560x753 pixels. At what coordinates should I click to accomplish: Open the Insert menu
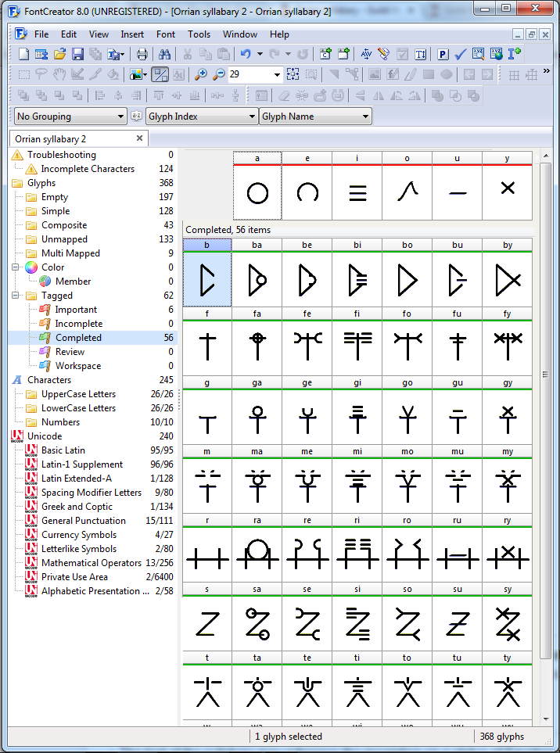132,34
